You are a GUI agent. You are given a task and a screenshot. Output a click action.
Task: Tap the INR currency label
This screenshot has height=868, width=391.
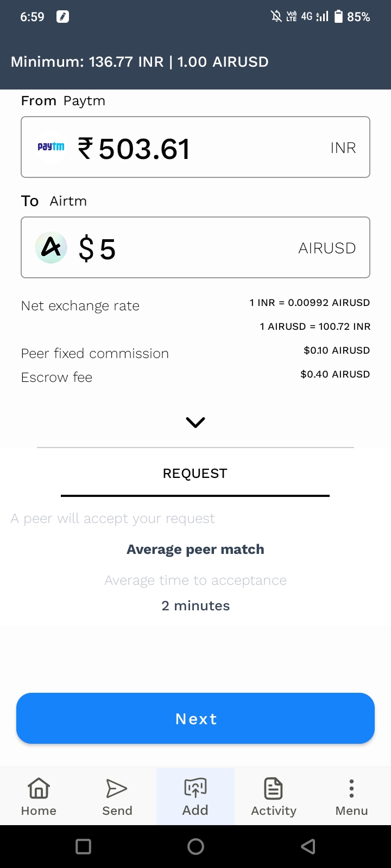click(343, 148)
